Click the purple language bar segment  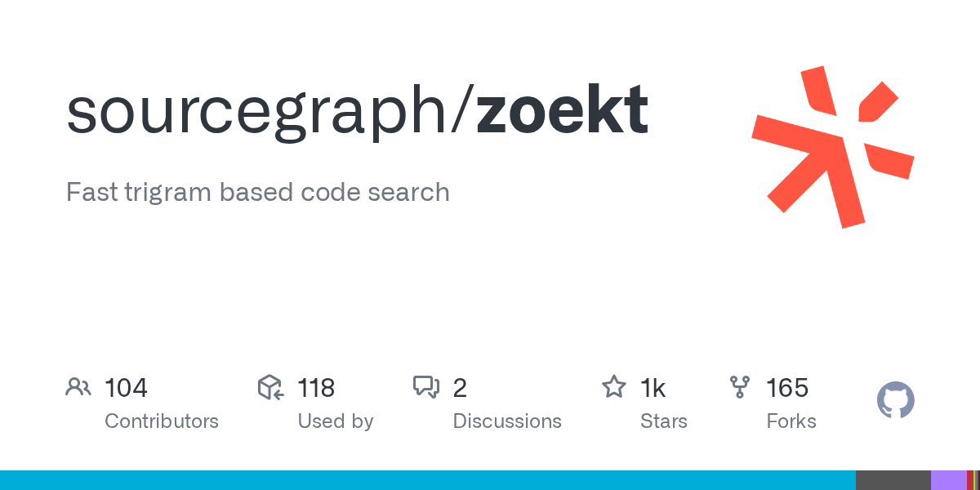948,480
